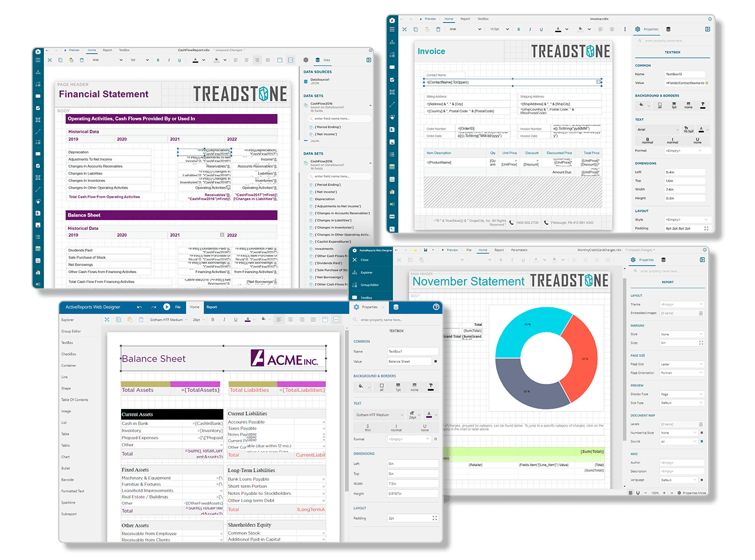
Task: Toggle Bold in Balance Sheet window toolbar
Action: coord(212,319)
